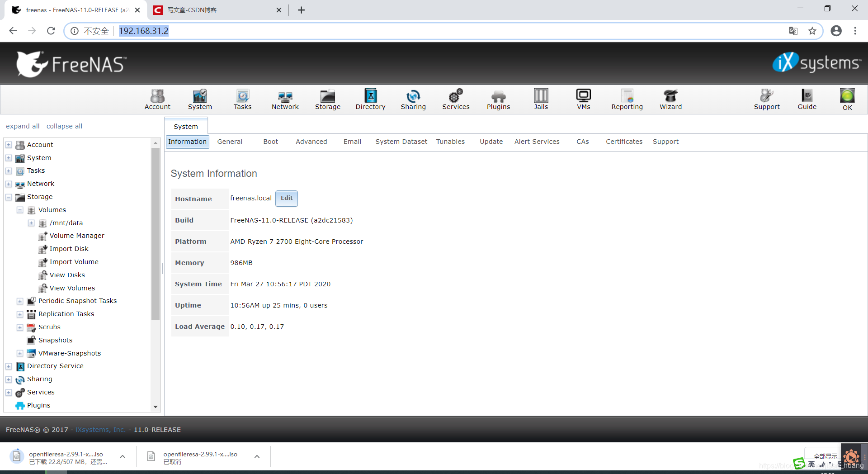Select Import Disk under Volumes

(x=69, y=249)
